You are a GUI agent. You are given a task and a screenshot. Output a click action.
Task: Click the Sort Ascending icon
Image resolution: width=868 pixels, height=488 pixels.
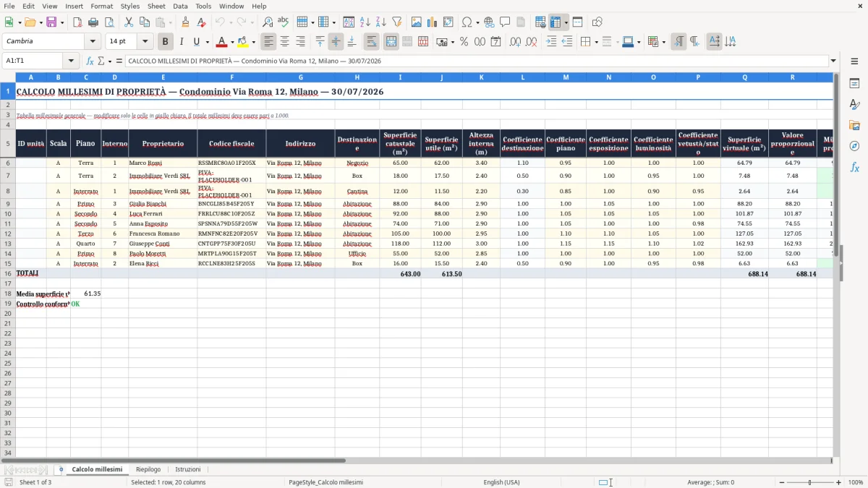point(365,22)
